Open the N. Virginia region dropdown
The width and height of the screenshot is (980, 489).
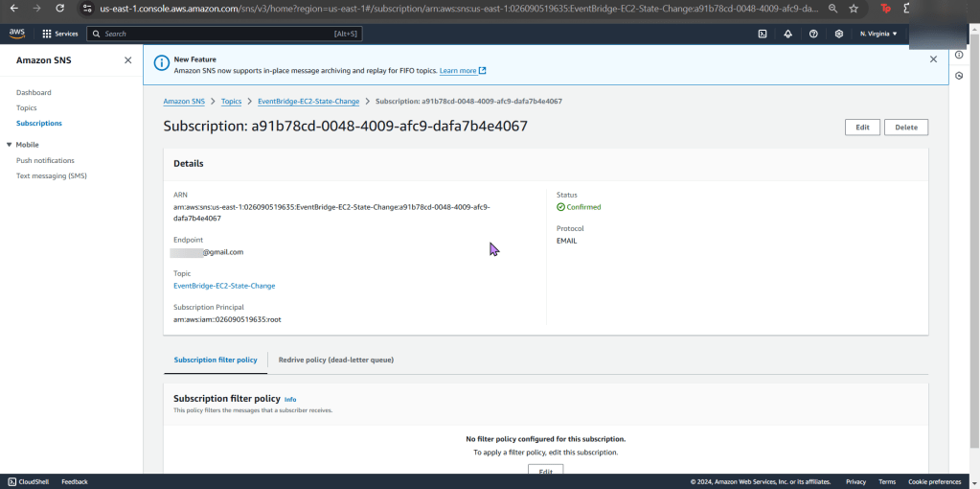point(877,34)
